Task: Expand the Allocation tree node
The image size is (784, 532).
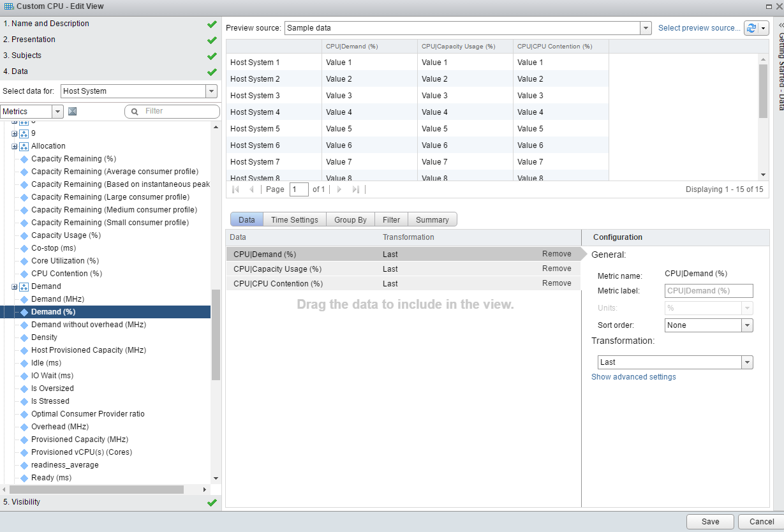Action: tap(14, 146)
